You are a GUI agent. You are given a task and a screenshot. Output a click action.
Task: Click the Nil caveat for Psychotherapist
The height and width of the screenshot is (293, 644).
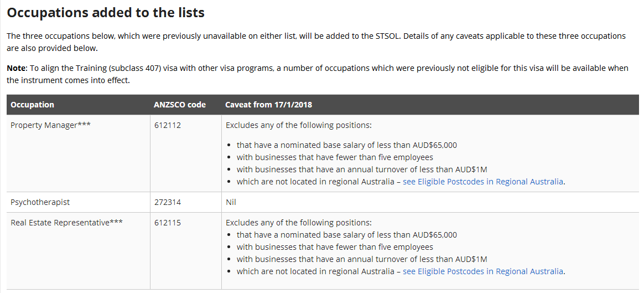(x=231, y=202)
